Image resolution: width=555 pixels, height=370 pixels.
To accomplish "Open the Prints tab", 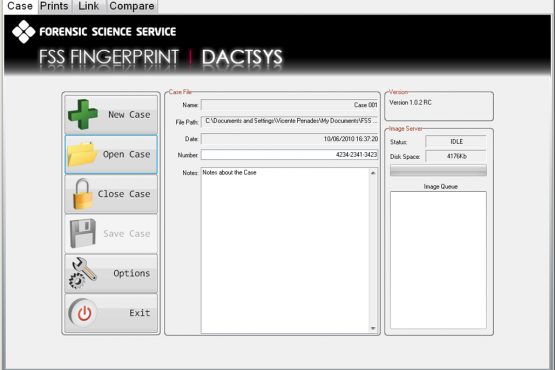I will (54, 6).
